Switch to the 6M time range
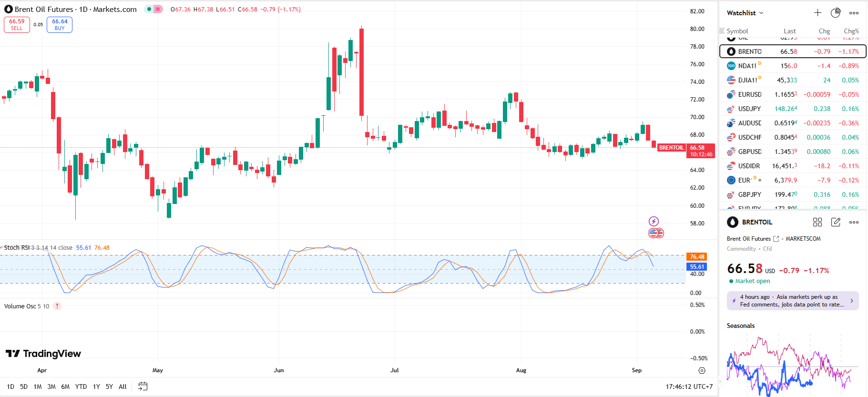The image size is (868, 397). coord(65,387)
